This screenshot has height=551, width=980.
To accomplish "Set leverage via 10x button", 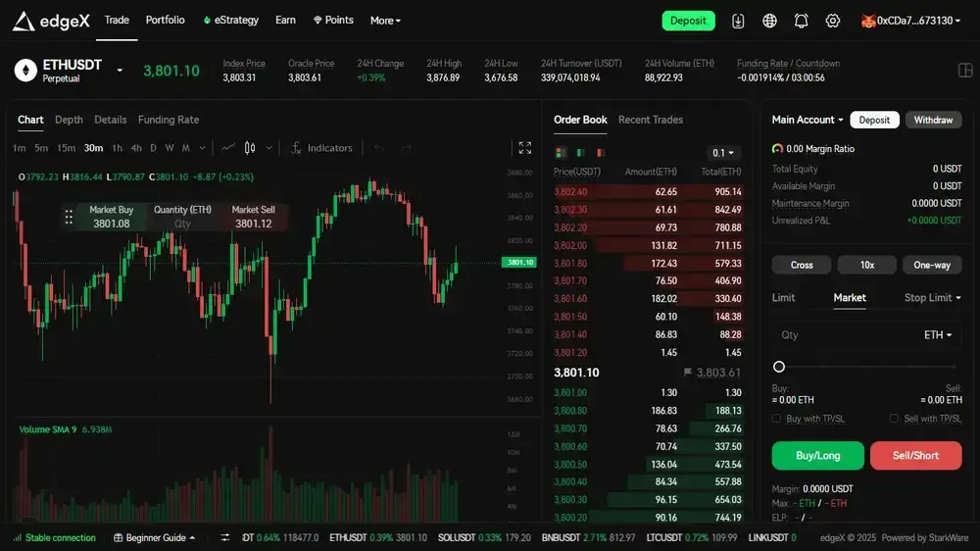I will (867, 265).
